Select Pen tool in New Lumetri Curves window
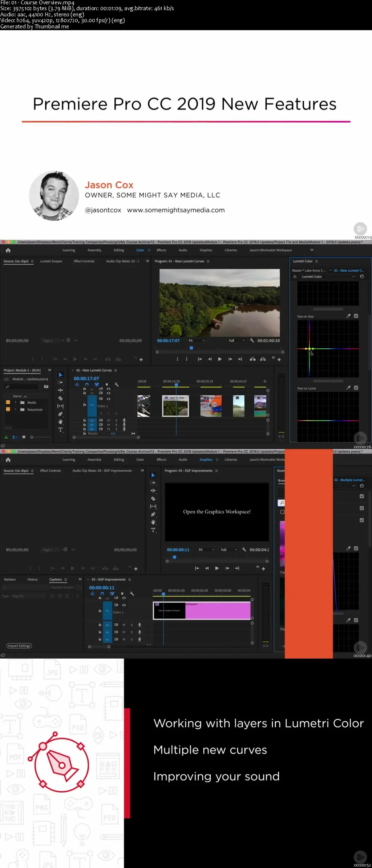Viewport: 372px width, 868px height. coord(60,414)
